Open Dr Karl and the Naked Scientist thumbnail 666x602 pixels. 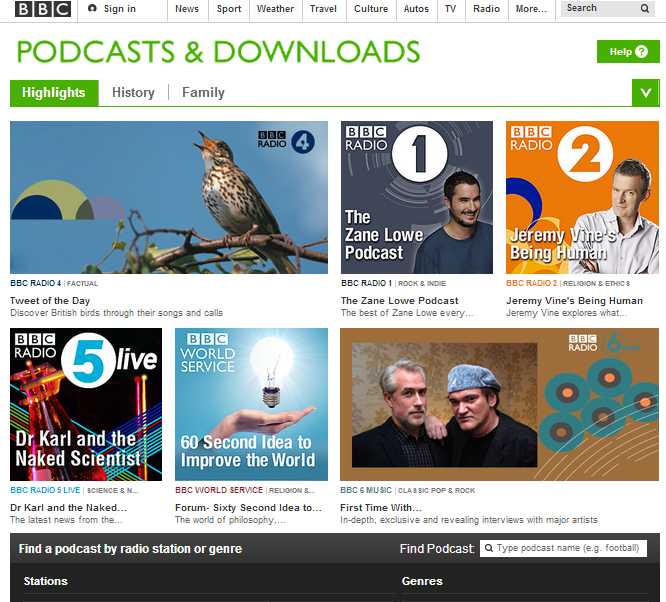pos(85,404)
